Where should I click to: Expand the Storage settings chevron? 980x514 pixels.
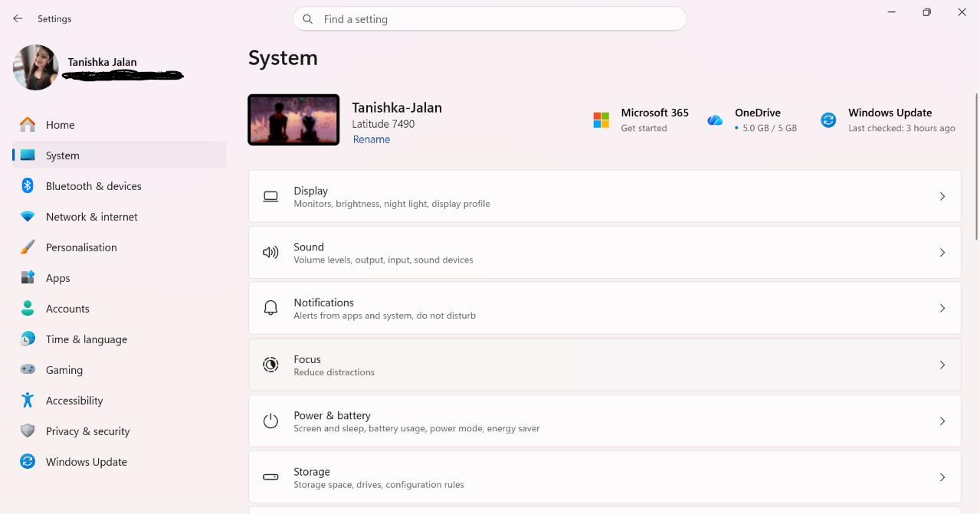point(942,477)
